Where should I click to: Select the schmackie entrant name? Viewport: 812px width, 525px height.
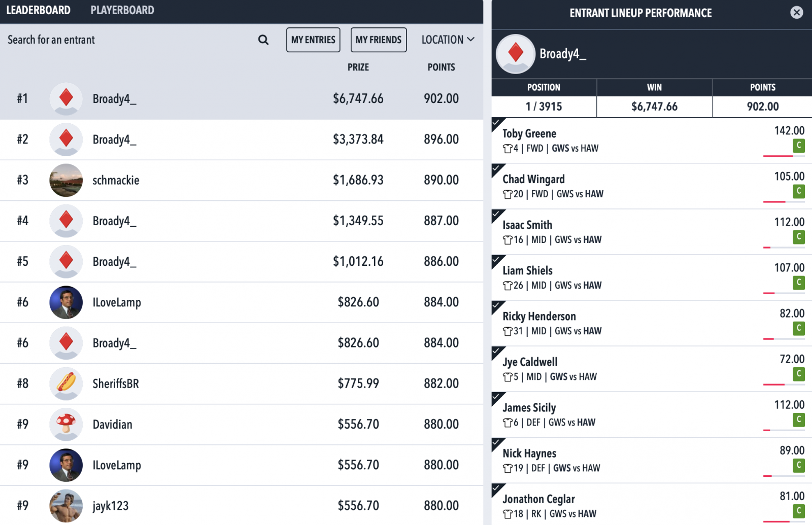click(116, 180)
